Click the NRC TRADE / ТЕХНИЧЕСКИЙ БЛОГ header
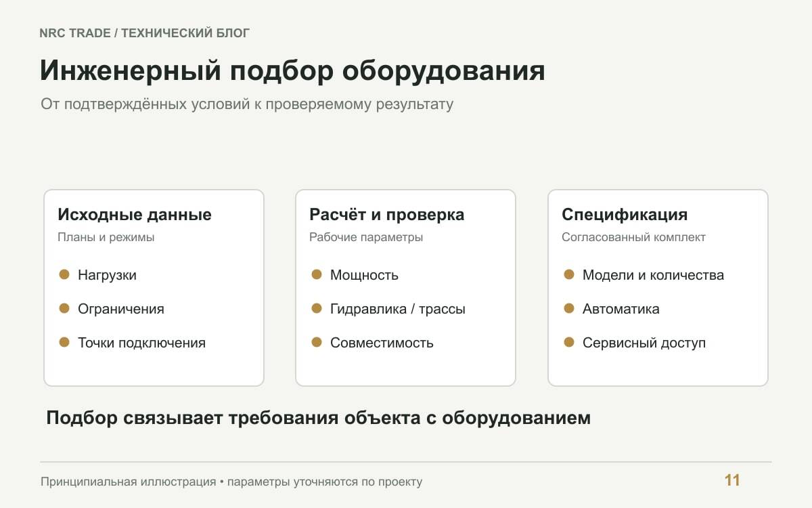 [x=145, y=33]
